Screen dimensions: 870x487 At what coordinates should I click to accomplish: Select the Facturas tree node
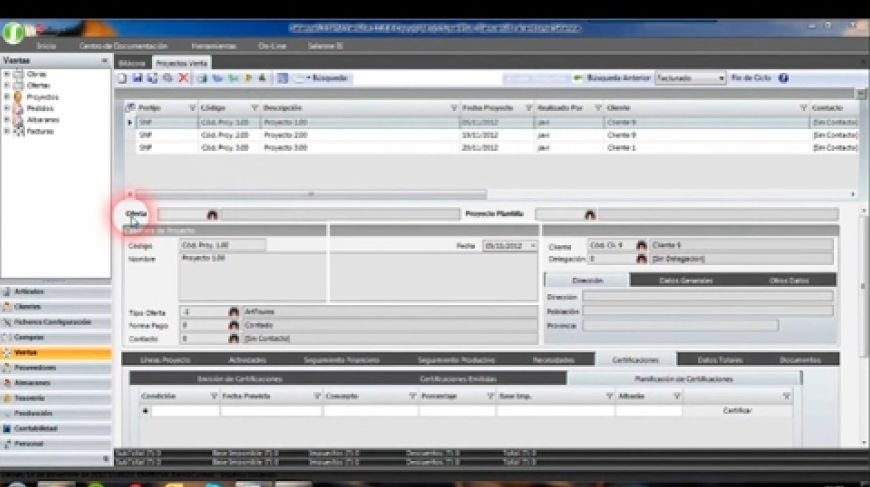click(40, 131)
